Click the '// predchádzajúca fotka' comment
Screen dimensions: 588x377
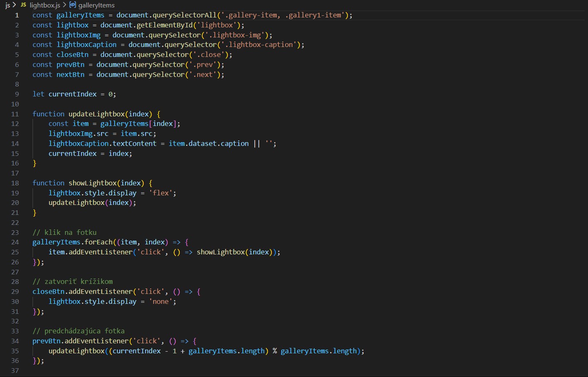click(78, 331)
